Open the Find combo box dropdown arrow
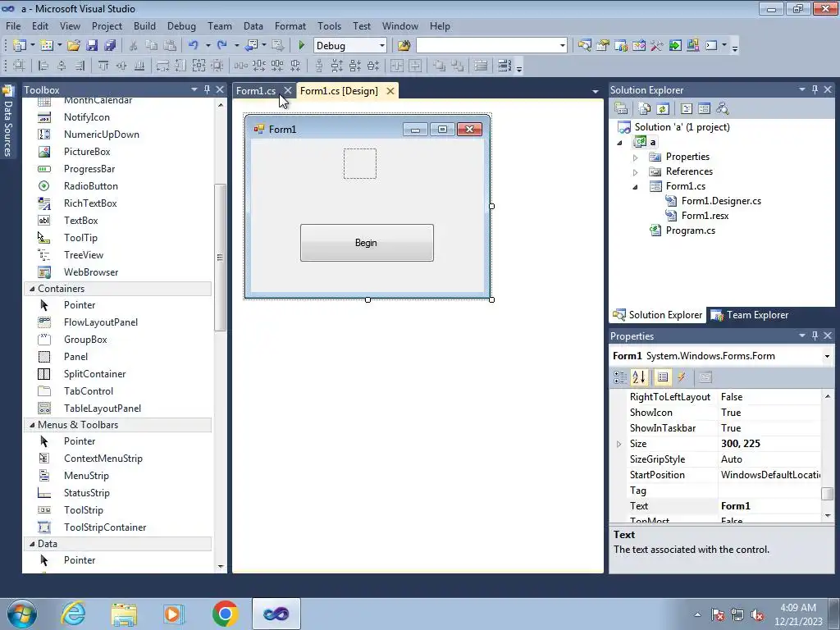This screenshot has width=840, height=630. point(562,46)
